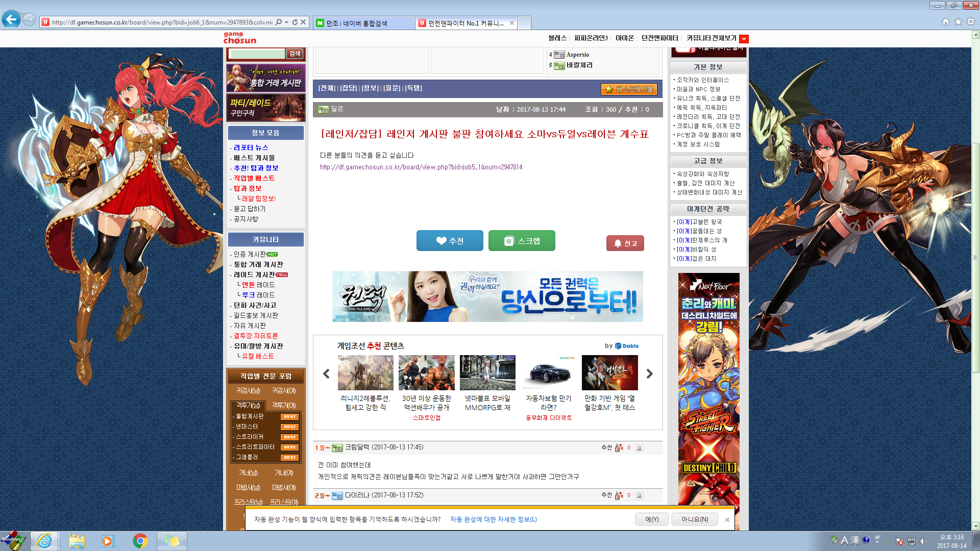
Task: Switch to the 네이버 통합검색 browser tab
Action: [x=363, y=23]
